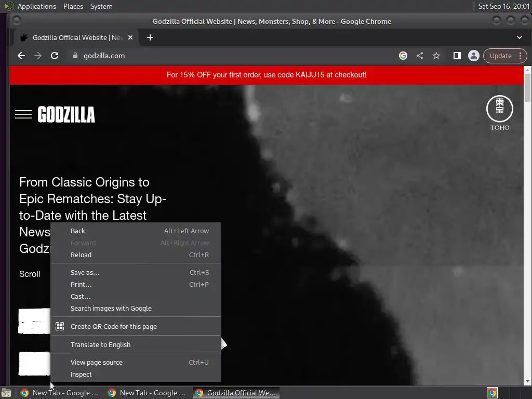Click the clock showing Sat Sep 16
The height and width of the screenshot is (399, 532).
[503, 6]
